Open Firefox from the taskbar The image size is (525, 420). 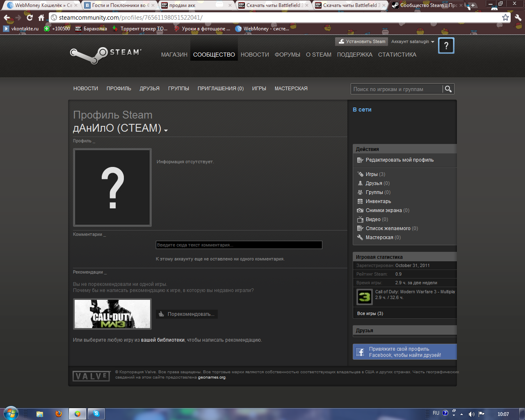tap(58, 414)
